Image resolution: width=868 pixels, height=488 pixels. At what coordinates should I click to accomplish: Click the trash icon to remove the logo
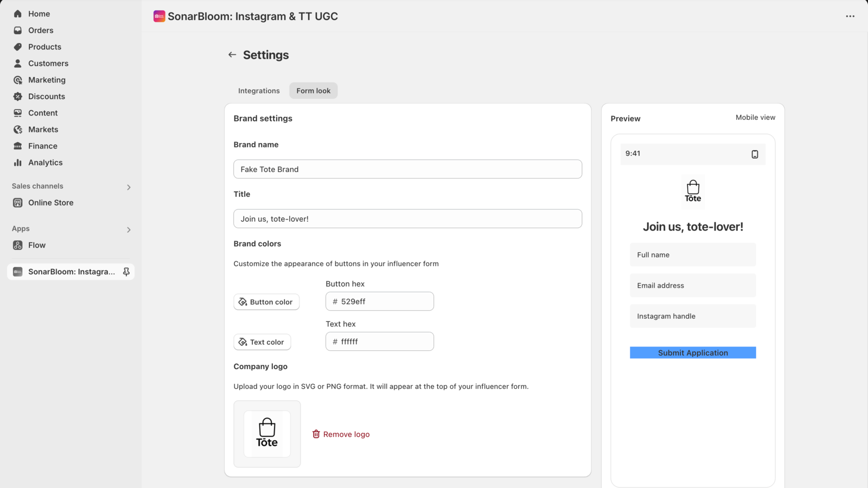316,434
